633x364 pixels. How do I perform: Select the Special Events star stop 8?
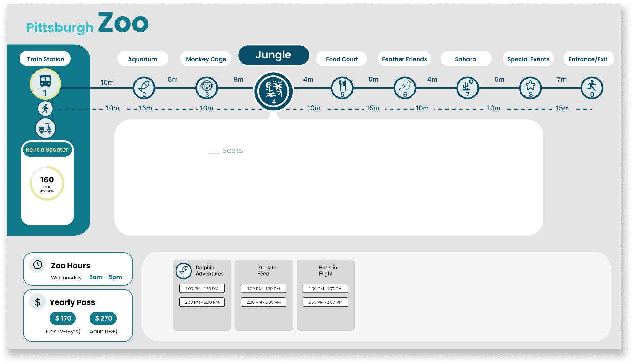[530, 88]
